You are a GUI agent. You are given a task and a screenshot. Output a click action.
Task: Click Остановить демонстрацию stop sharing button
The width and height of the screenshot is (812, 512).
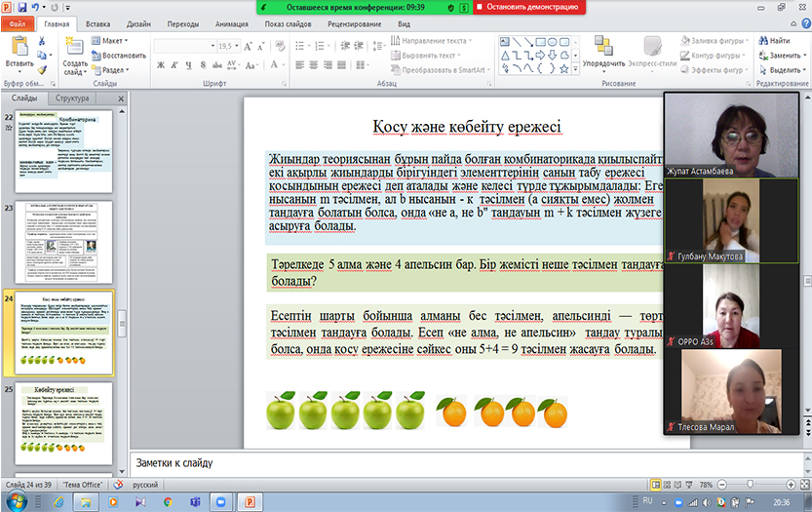tap(529, 7)
